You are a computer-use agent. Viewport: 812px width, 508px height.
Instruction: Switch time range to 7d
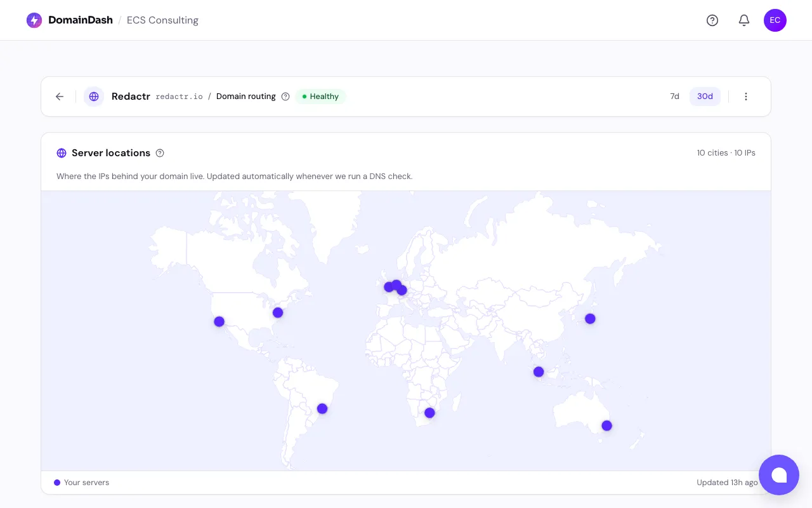(675, 97)
